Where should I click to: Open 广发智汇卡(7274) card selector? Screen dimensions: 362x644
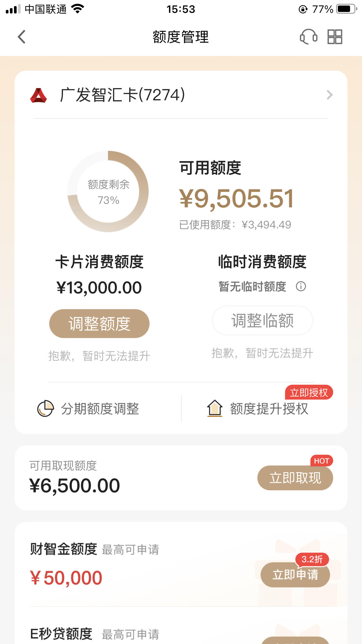(x=181, y=95)
